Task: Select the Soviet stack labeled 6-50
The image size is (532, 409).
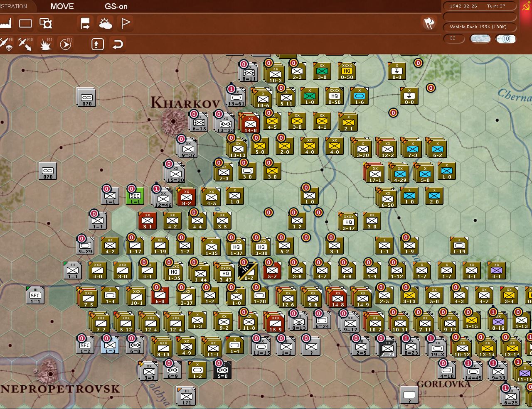Action: pos(387,197)
